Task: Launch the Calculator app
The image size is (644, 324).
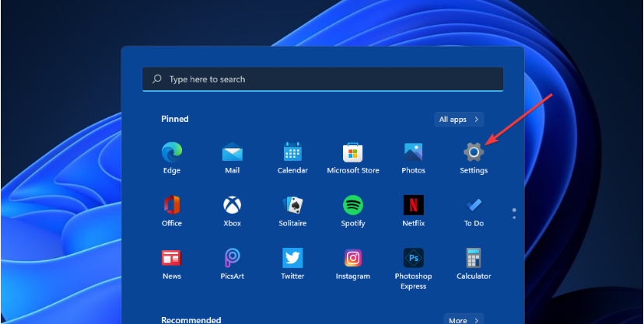Action: 474,263
